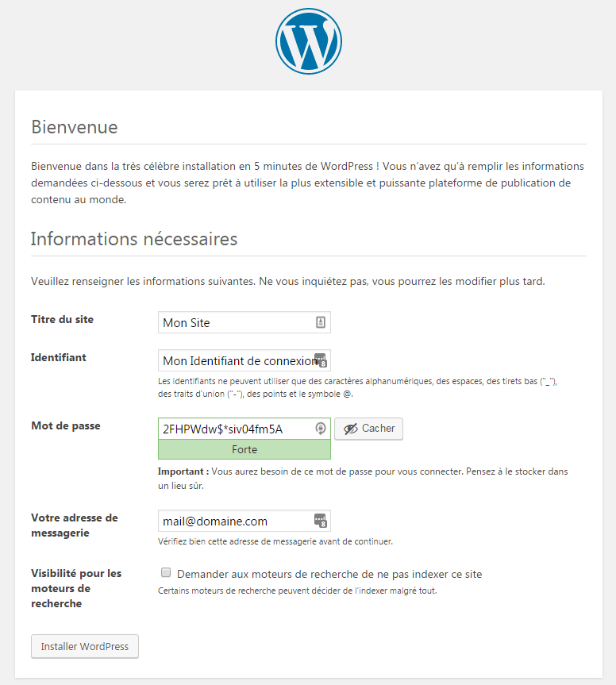Click the lock icon inside password field
This screenshot has height=685, width=616.
pyautogui.click(x=320, y=429)
